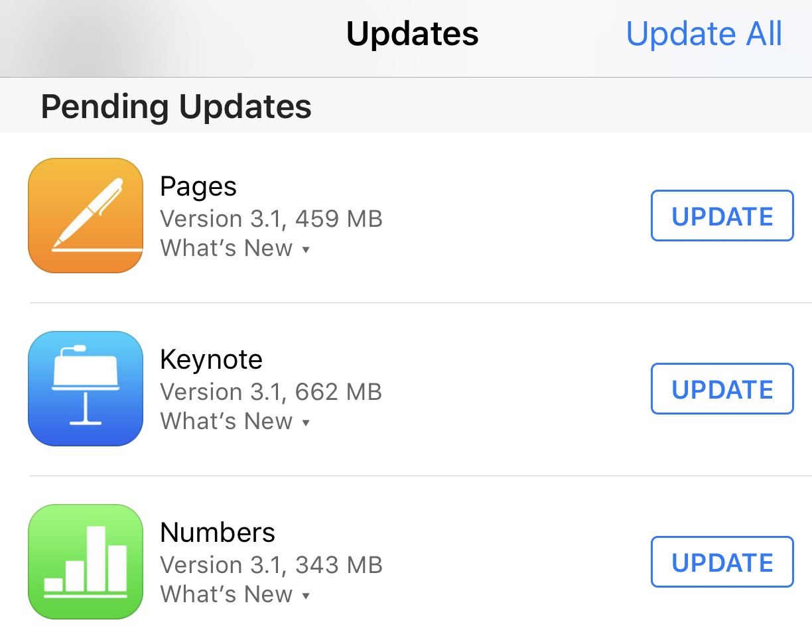The height and width of the screenshot is (644, 812).
Task: Tap the Keynote app icon
Action: [86, 389]
